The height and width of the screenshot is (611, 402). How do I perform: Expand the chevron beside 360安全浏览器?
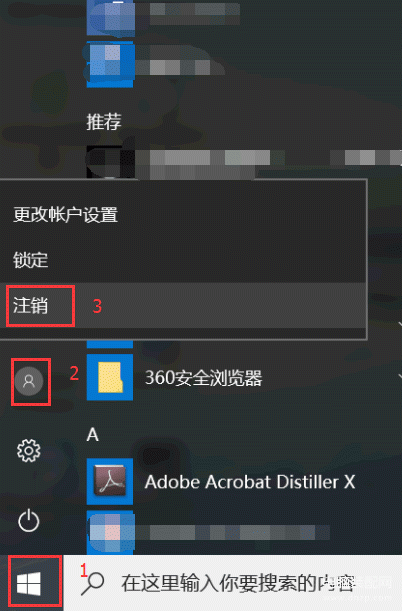coord(400,376)
